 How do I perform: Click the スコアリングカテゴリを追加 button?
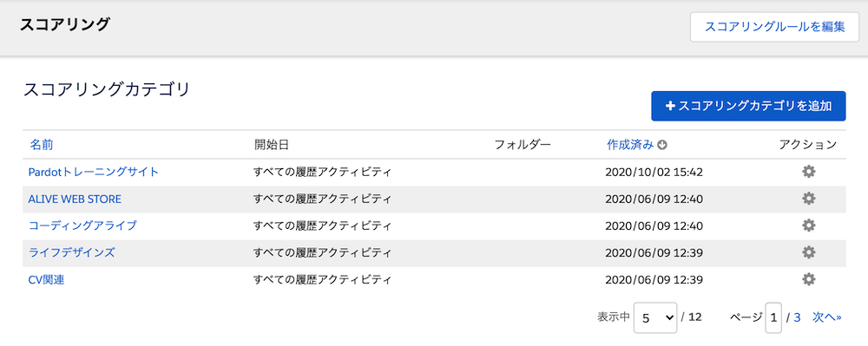click(x=748, y=106)
